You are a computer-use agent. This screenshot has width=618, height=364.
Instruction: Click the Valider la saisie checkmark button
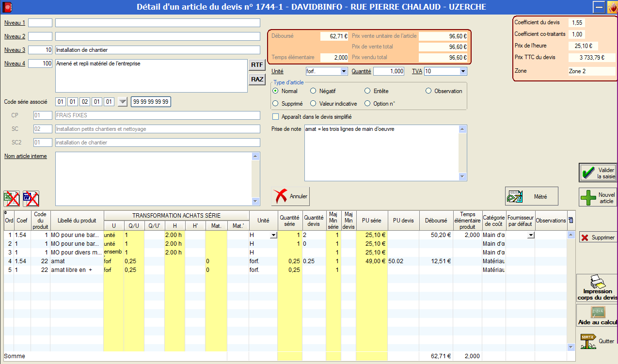(598, 173)
